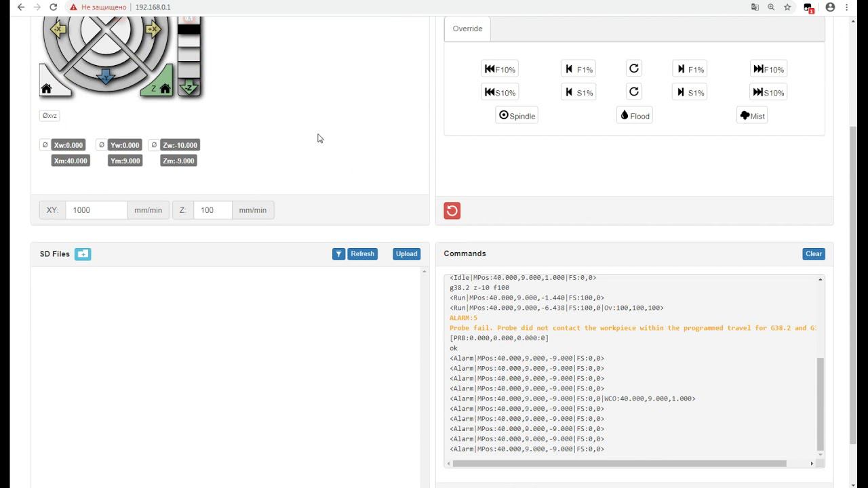Viewport: 868px width, 488px height.
Task: Decrease spindle override by 1%
Action: click(x=578, y=92)
